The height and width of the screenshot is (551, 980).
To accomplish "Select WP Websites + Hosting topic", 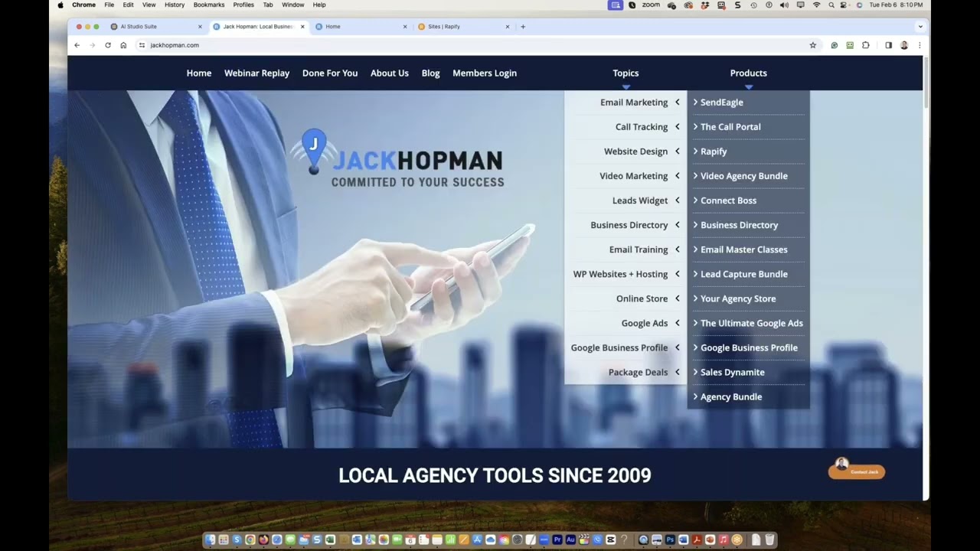I will click(x=620, y=274).
